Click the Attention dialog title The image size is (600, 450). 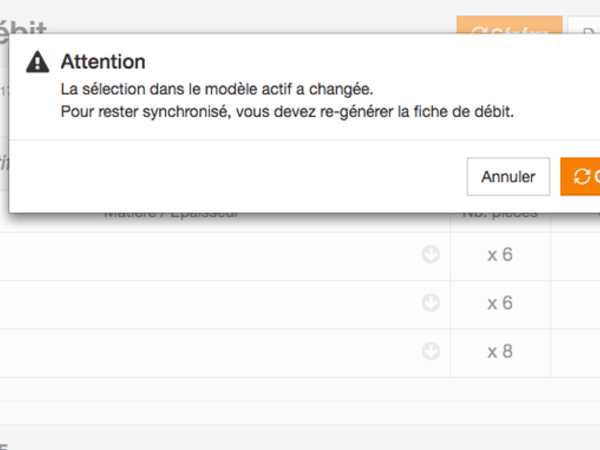[103, 62]
